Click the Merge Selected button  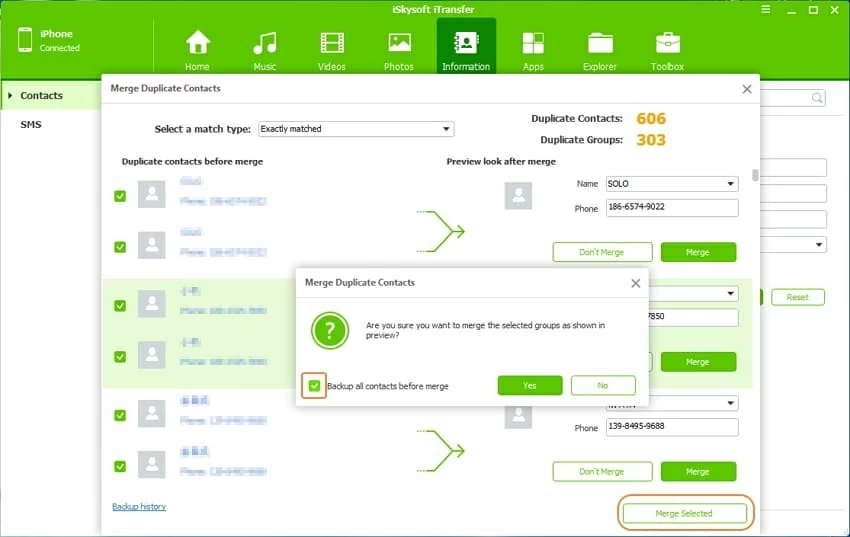(684, 513)
